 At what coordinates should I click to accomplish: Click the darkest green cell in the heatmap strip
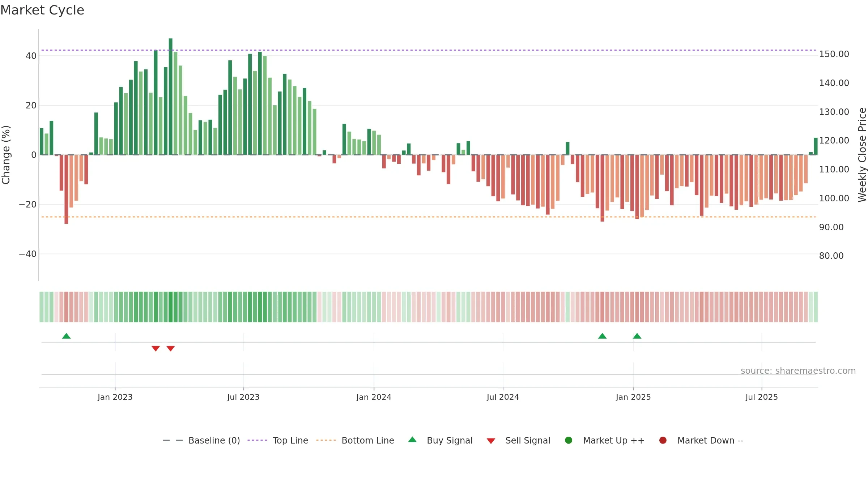coord(171,307)
